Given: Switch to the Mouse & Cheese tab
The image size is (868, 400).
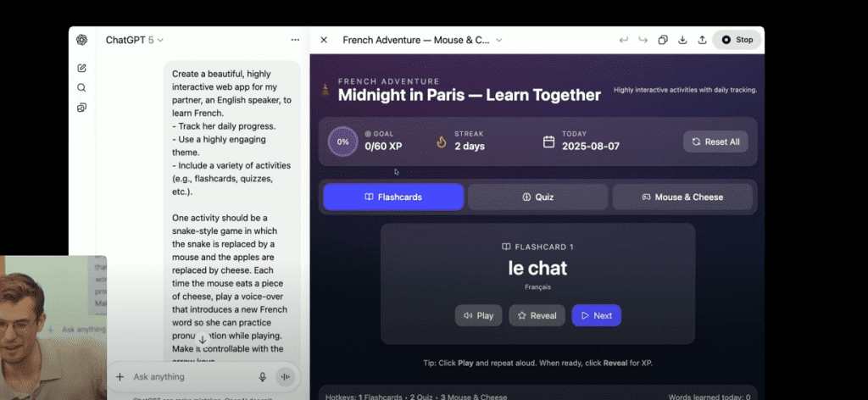Looking at the screenshot, I should pyautogui.click(x=682, y=197).
